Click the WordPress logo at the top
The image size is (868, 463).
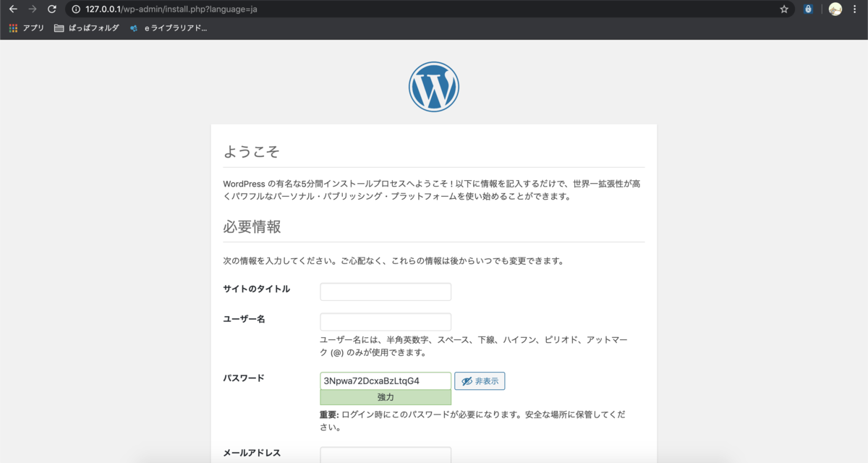click(x=434, y=87)
